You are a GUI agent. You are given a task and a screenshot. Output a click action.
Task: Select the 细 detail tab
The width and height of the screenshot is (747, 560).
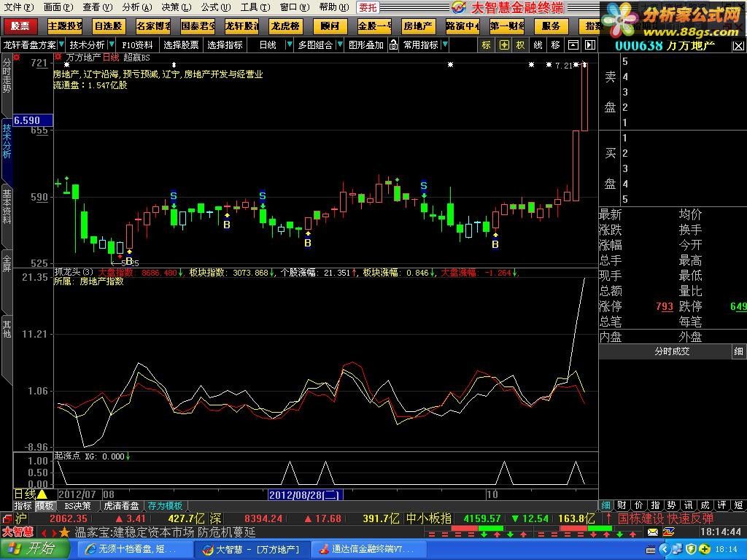(x=606, y=505)
